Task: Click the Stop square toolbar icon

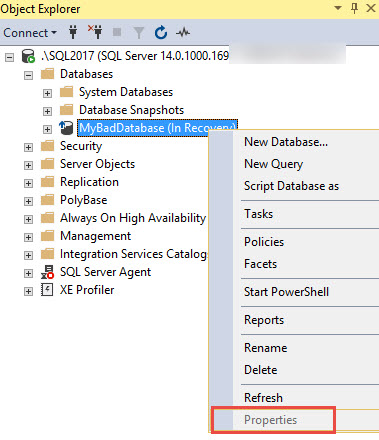Action: coord(117,32)
